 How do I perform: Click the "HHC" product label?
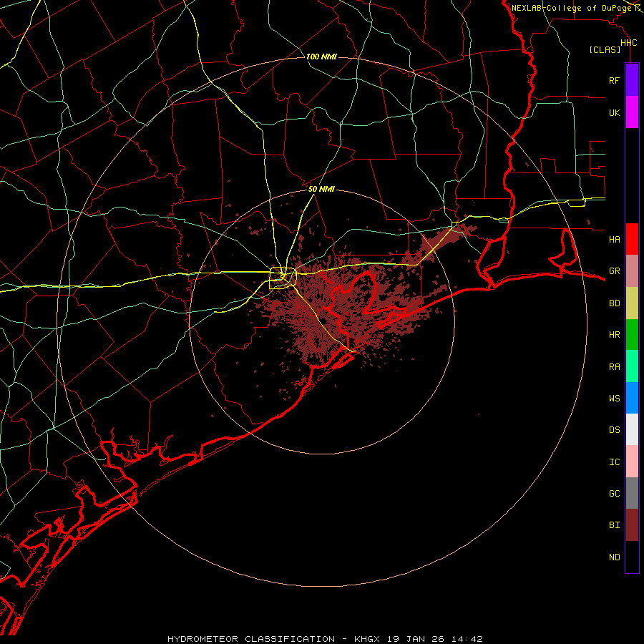tap(628, 43)
